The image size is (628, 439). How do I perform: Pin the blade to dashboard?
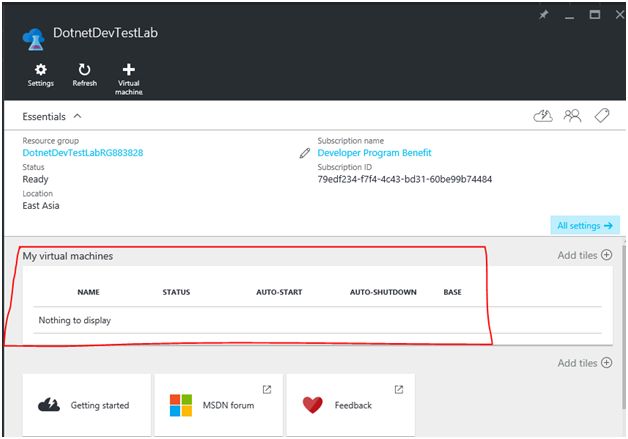[x=544, y=16]
